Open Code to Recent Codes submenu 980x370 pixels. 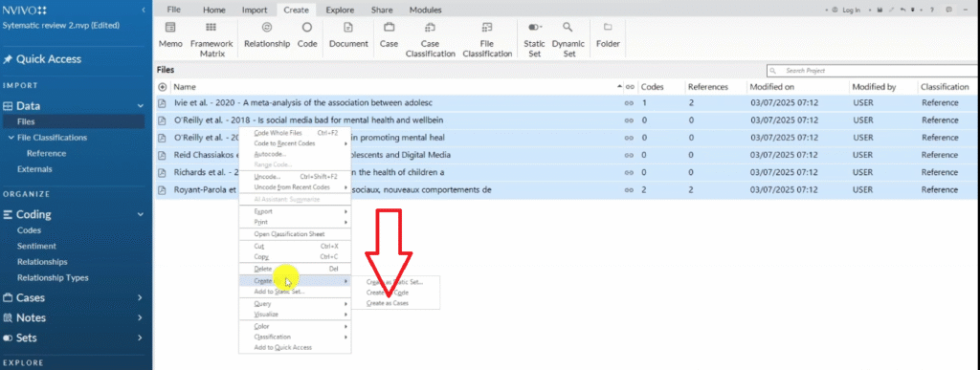click(x=295, y=143)
